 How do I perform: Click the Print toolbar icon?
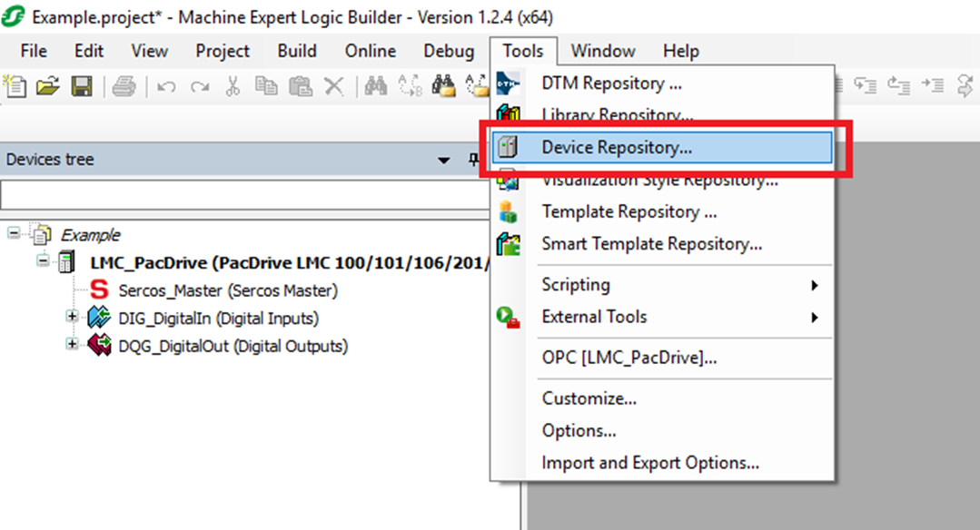(124, 86)
